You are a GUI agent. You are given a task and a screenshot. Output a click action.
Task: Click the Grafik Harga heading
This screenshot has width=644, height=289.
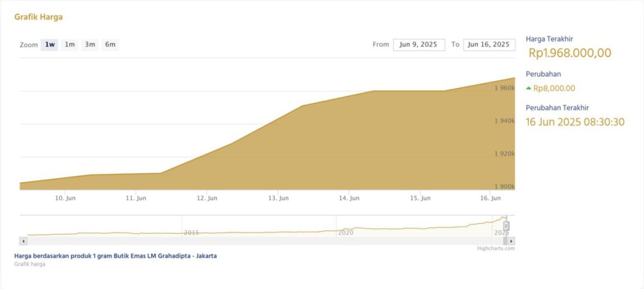[x=38, y=17]
